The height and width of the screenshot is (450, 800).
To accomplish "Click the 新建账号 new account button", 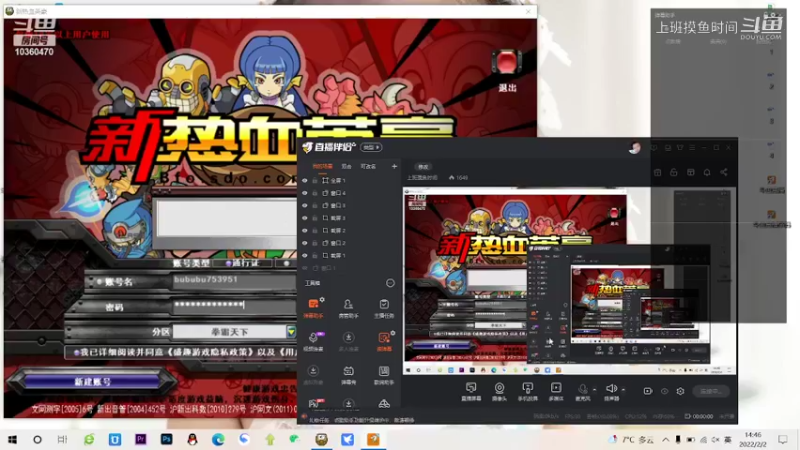I will point(92,382).
